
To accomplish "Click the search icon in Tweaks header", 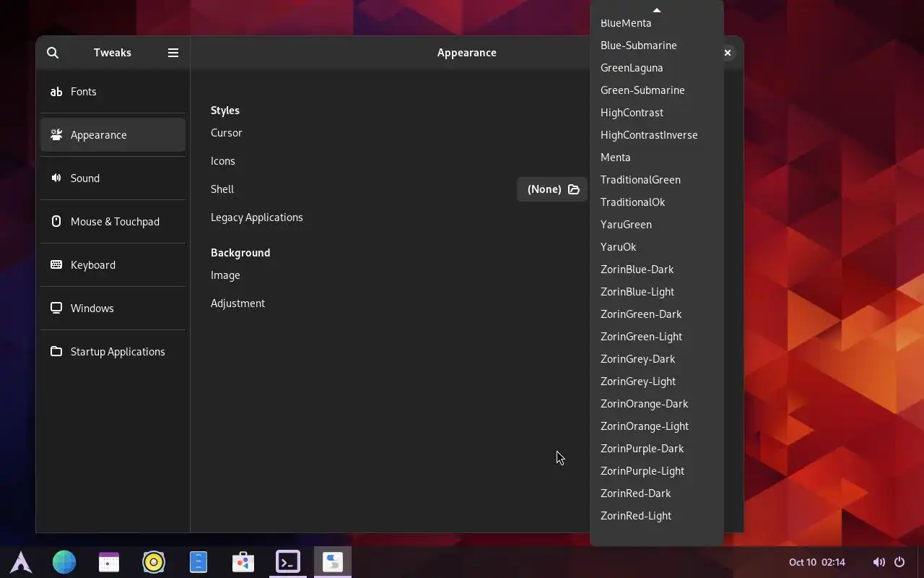I will click(x=53, y=53).
